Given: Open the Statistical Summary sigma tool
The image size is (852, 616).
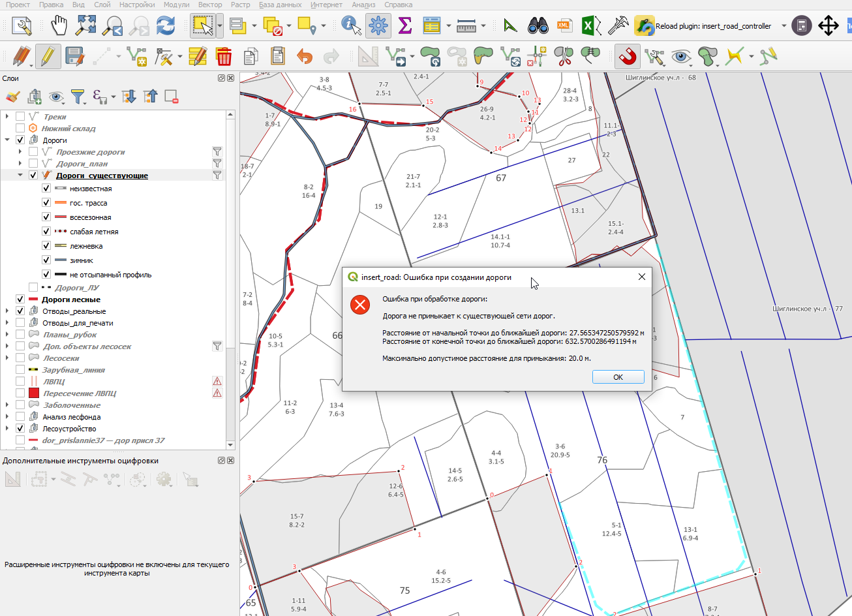Looking at the screenshot, I should click(x=404, y=26).
